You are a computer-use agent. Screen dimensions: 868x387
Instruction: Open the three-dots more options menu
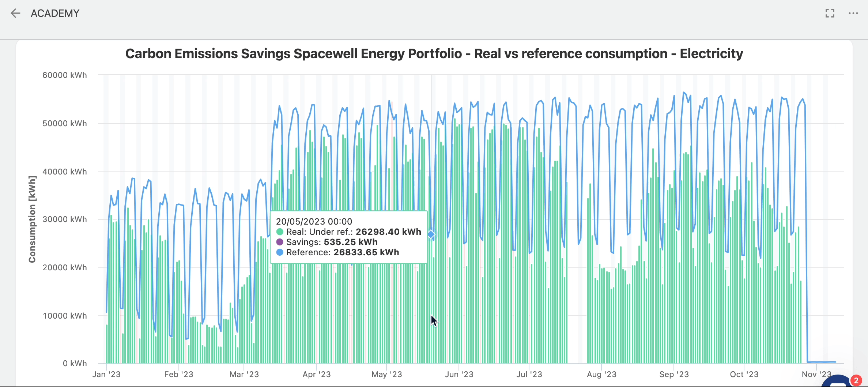point(853,14)
